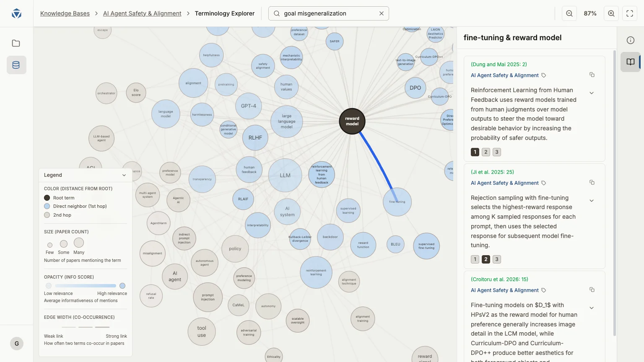
Task: Select the fine-tuning node
Action: pyautogui.click(x=397, y=202)
